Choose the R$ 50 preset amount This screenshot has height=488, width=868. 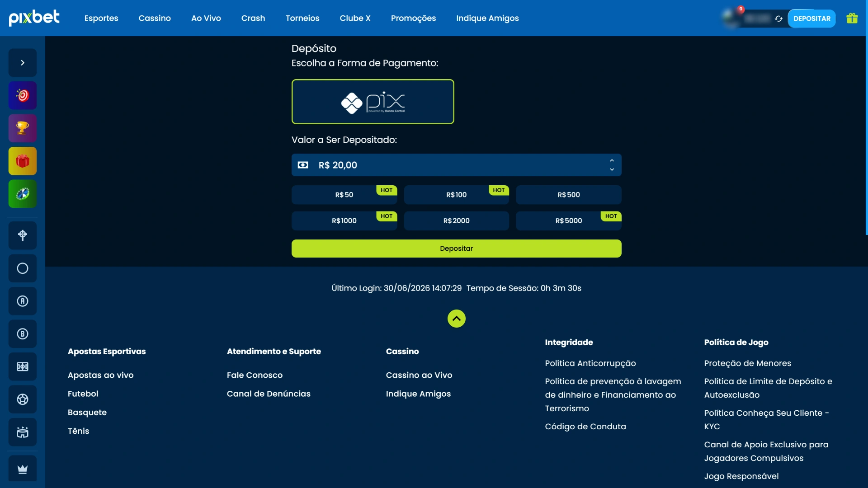(x=344, y=195)
